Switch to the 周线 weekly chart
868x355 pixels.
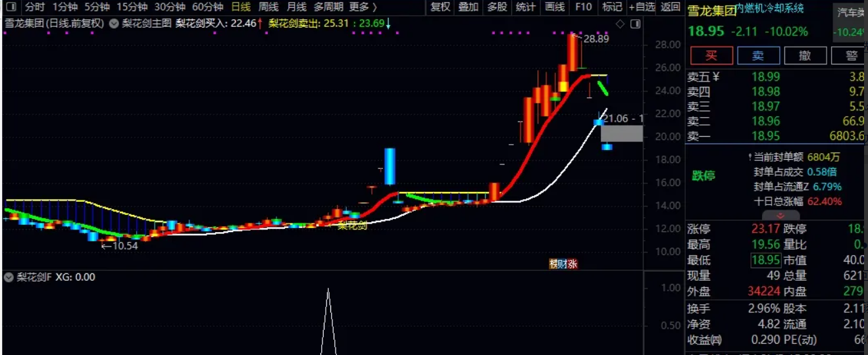tap(268, 7)
